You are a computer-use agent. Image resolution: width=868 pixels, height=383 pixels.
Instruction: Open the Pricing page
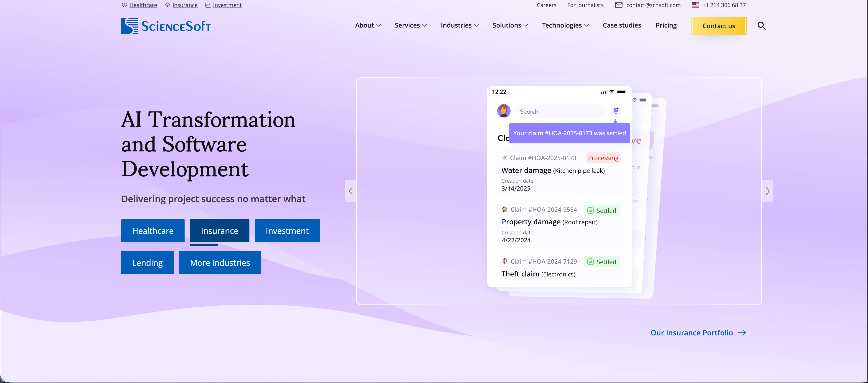pos(666,25)
